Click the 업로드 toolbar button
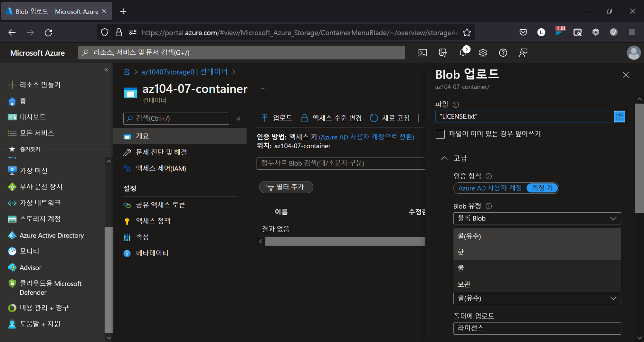The width and height of the screenshot is (644, 342). point(277,118)
